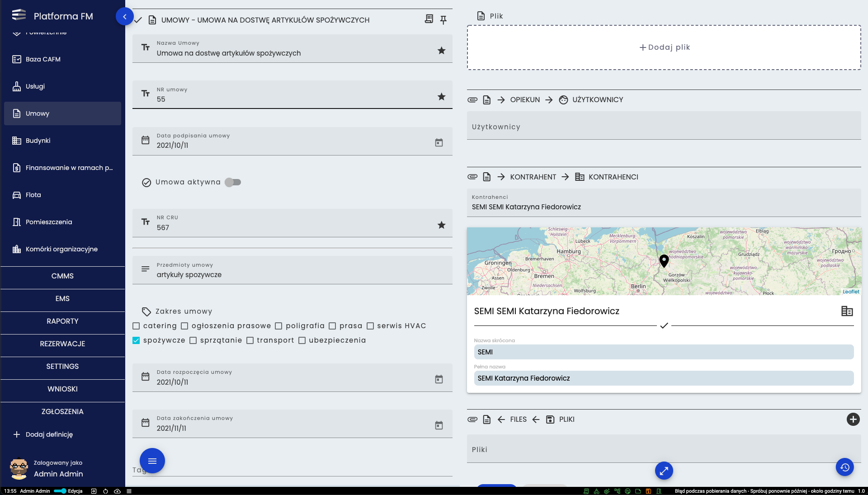Open calendar picker for Data rozpoczęcia umowy

click(x=439, y=379)
